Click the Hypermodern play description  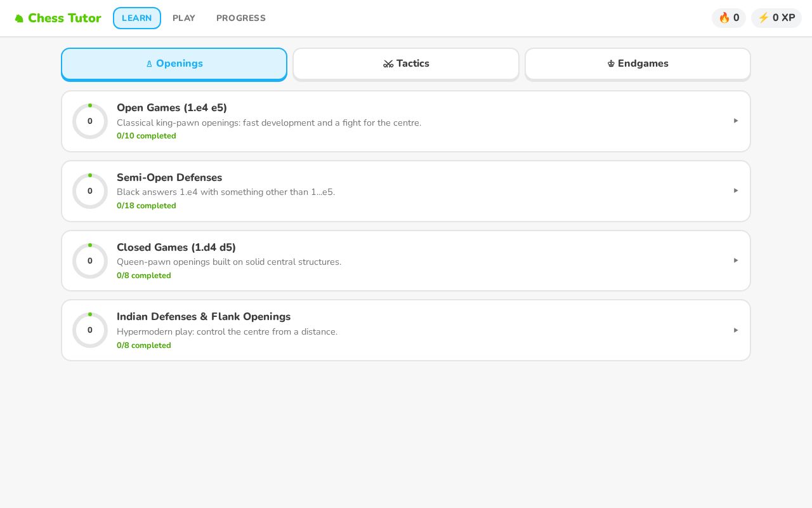(x=227, y=331)
